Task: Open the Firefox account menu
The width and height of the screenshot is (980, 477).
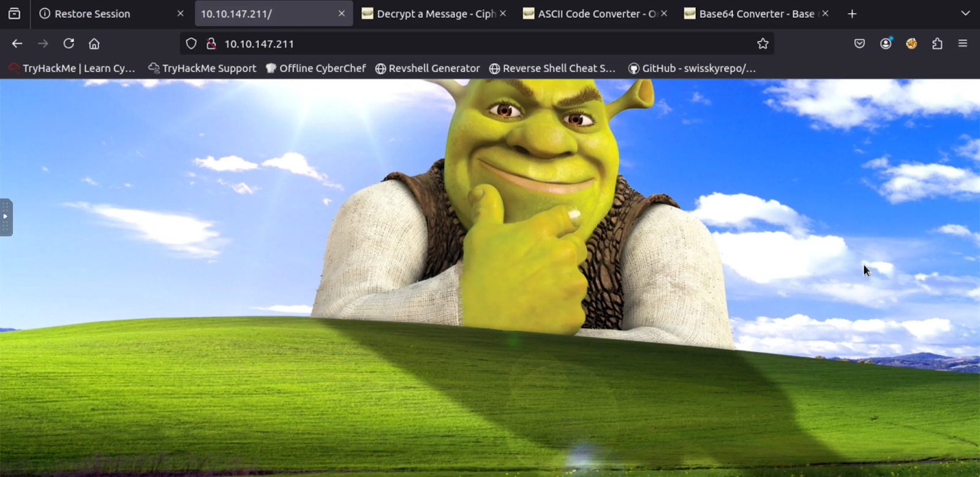Action: click(886, 43)
